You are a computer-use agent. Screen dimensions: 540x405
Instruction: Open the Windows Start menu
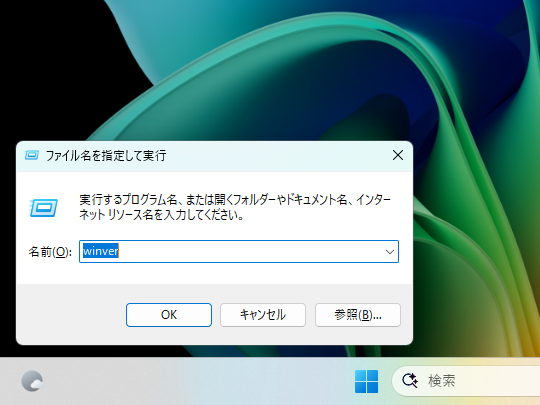tap(366, 381)
